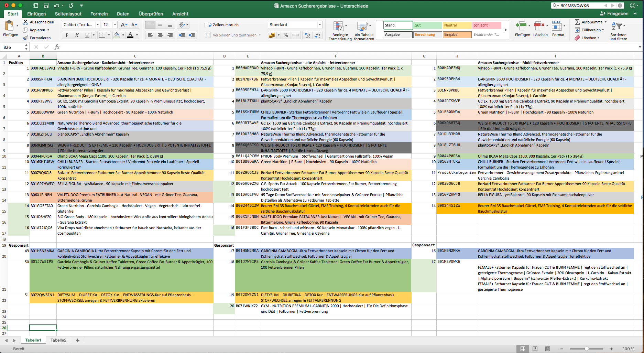Activate the Formatieren format painter brush
644x353 pixels.
click(25, 38)
